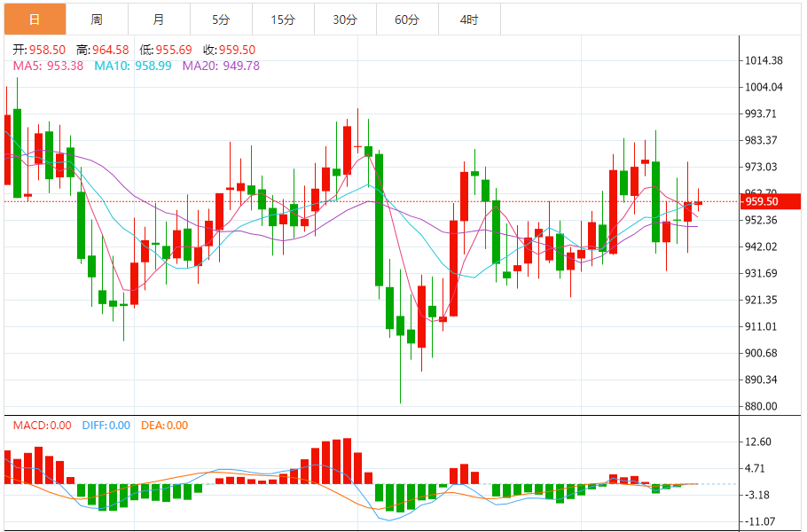
Task: Click the 高:964.58 high price value
Action: tap(102, 50)
